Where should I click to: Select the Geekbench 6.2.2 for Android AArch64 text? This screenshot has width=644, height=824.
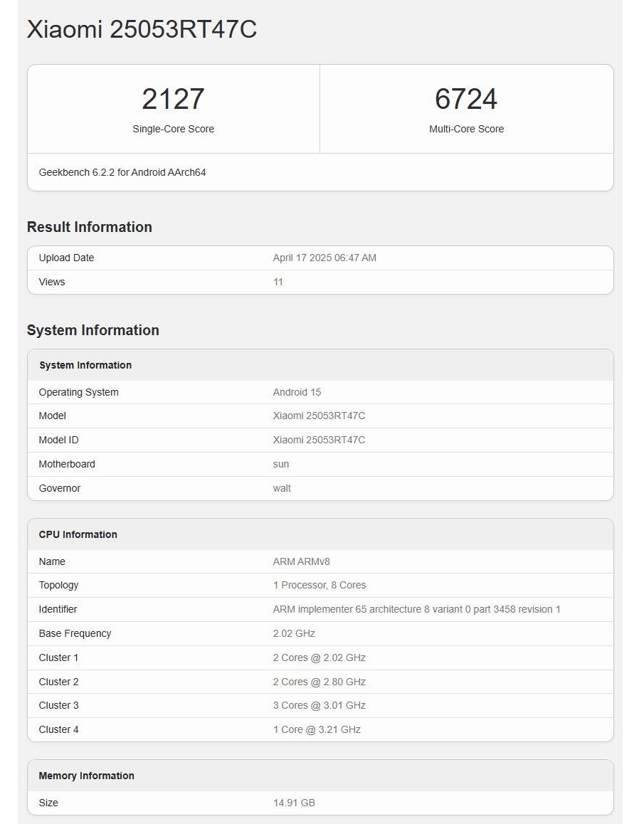[x=122, y=172]
